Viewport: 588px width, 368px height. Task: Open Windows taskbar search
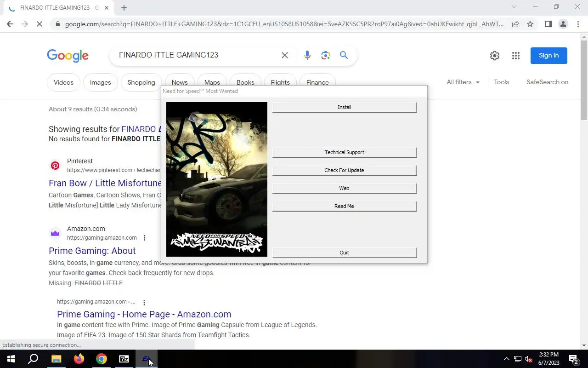(x=33, y=359)
